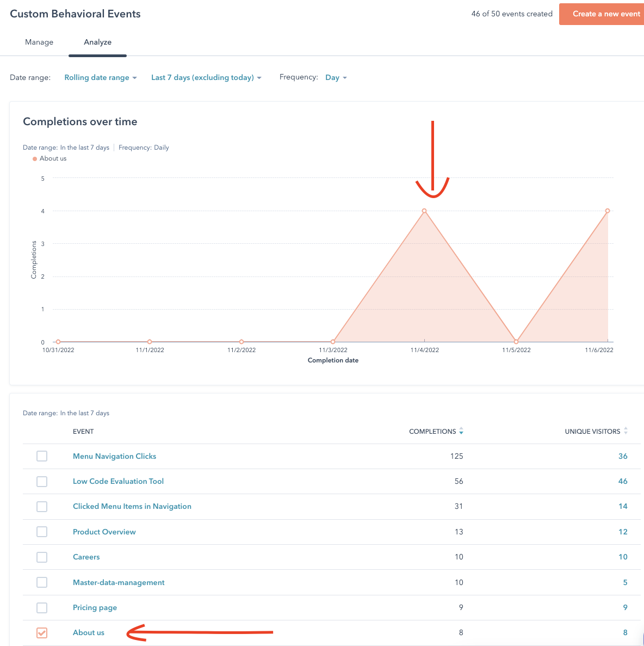This screenshot has height=646, width=644.
Task: Open the Low Code Evaluation Tool event
Action: (x=118, y=481)
